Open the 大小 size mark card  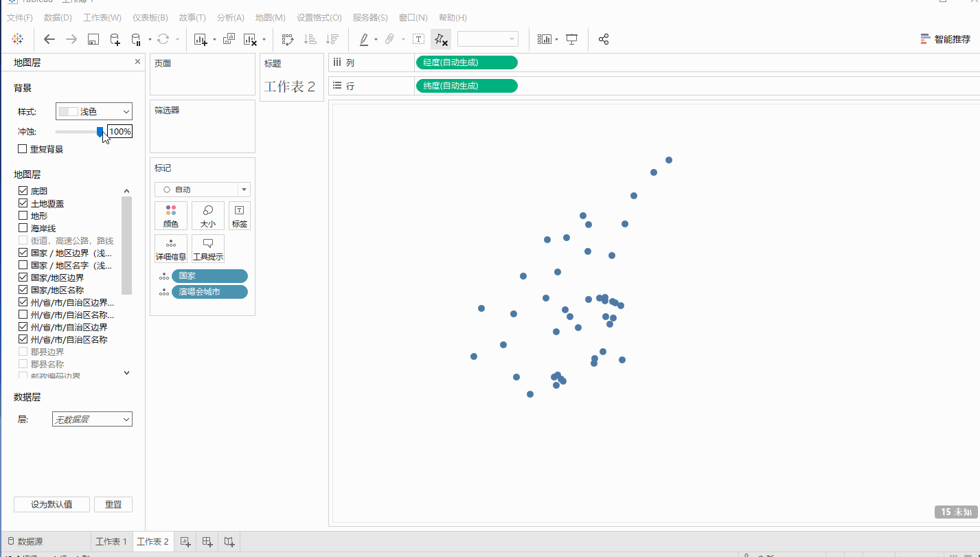(208, 216)
